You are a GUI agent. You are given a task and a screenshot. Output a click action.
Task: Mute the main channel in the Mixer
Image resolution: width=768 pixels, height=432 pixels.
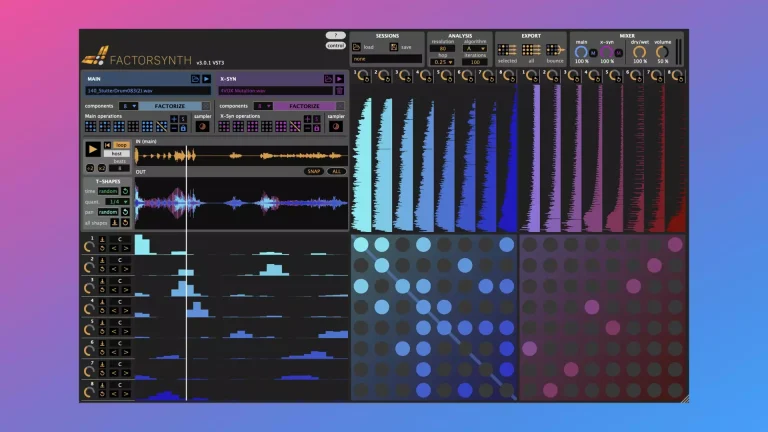pyautogui.click(x=592, y=52)
